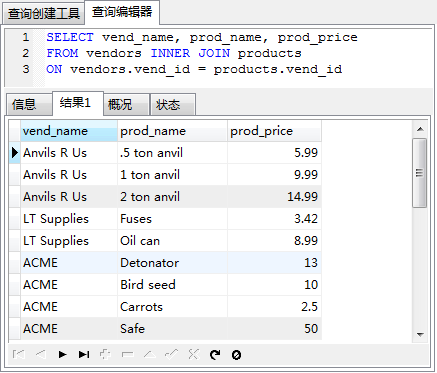Go to next record arrow icon
Viewport: 437px width, 373px height.
(62, 354)
